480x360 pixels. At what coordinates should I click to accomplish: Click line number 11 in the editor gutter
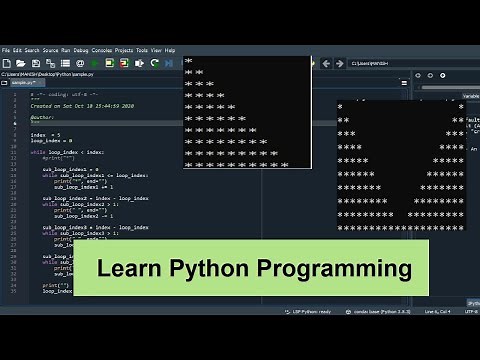tap(14, 152)
